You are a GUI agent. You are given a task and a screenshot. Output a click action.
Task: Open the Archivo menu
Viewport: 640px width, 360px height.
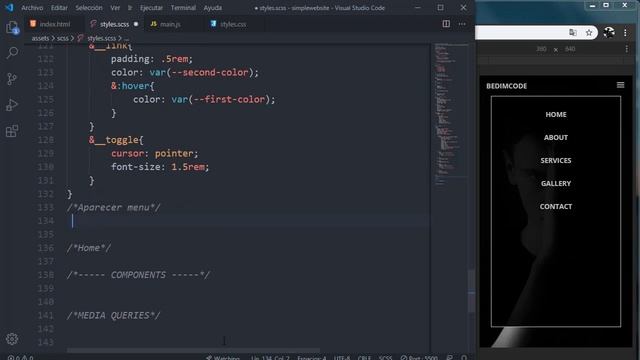click(32, 8)
